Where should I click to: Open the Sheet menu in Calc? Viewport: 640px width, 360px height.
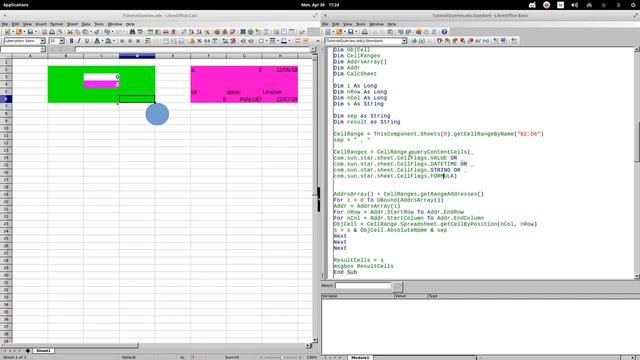(72, 24)
